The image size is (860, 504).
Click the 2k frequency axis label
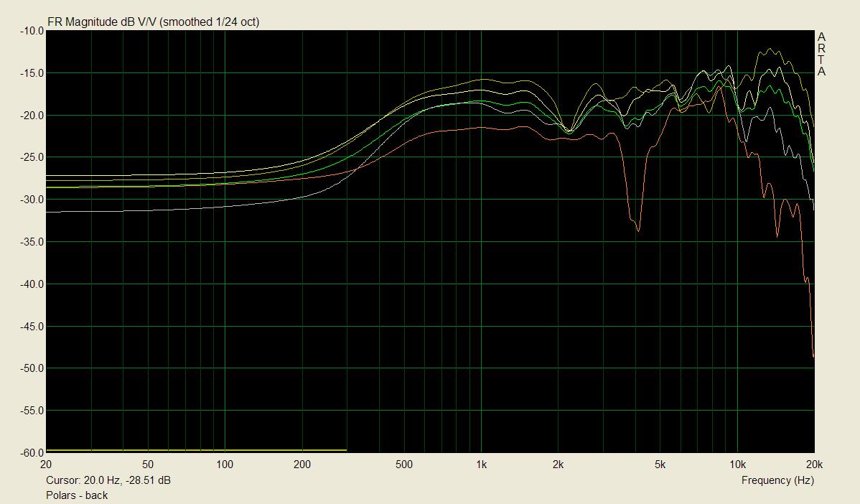(558, 465)
